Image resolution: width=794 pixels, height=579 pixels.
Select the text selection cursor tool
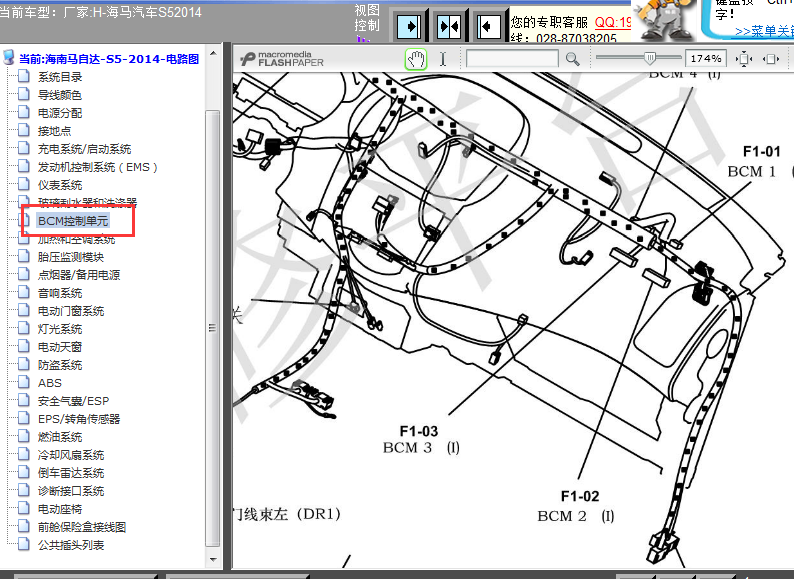coord(443,59)
